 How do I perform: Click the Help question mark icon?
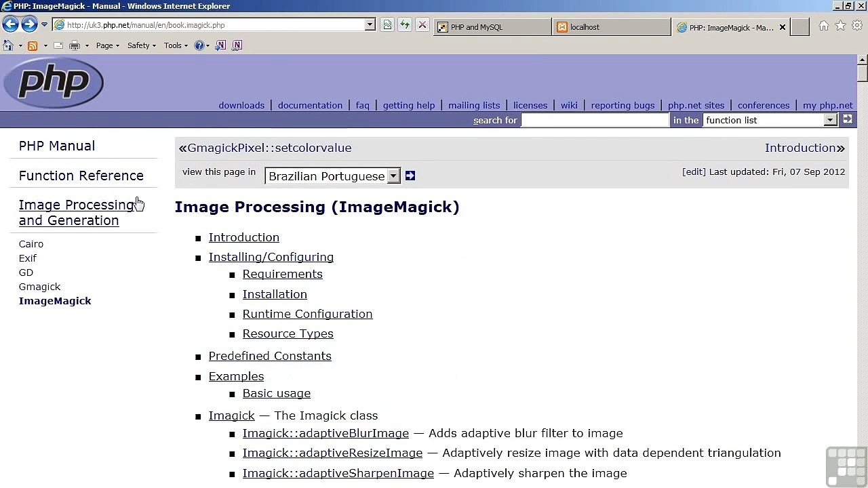click(199, 45)
